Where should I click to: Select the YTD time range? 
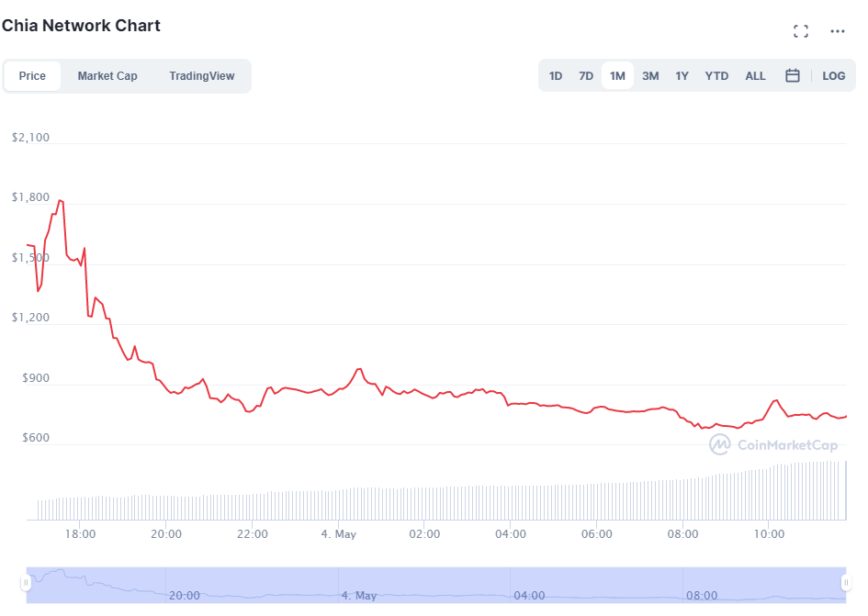716,76
